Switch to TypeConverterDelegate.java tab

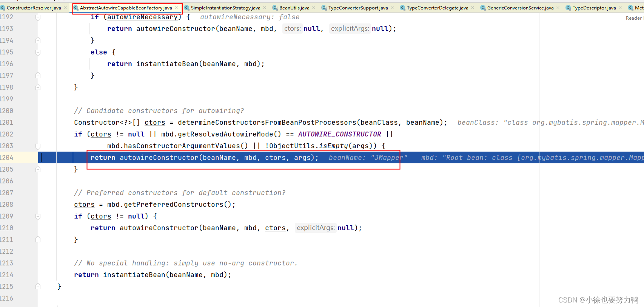(438, 8)
